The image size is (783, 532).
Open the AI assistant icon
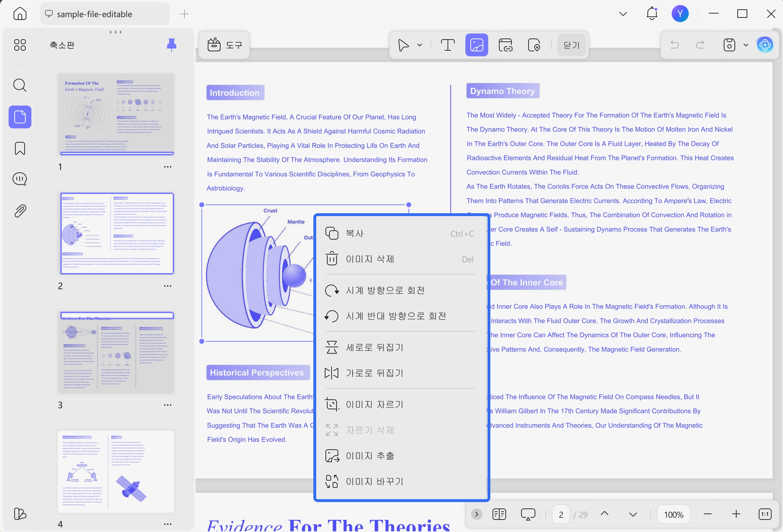click(x=765, y=45)
